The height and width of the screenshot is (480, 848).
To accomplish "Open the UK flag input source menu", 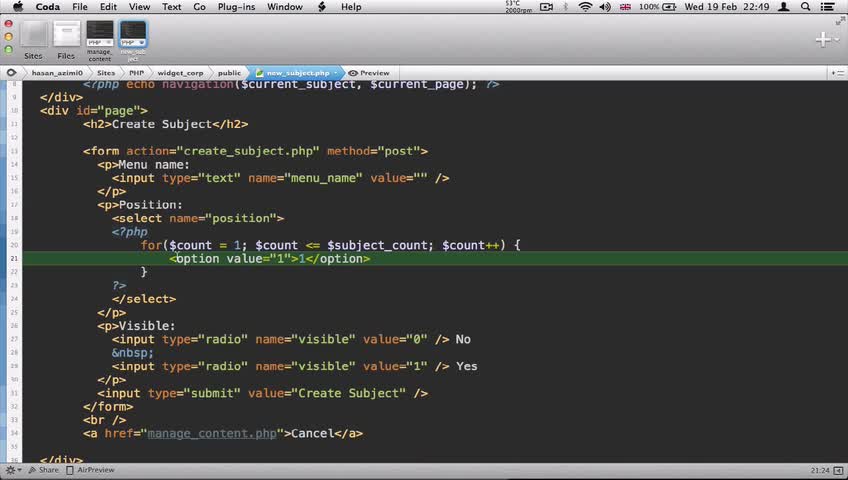I will point(625,7).
